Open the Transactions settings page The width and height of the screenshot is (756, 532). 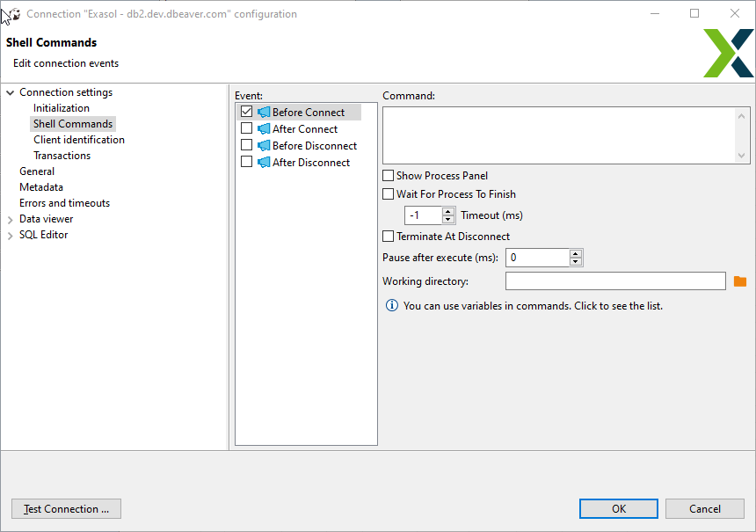click(62, 155)
